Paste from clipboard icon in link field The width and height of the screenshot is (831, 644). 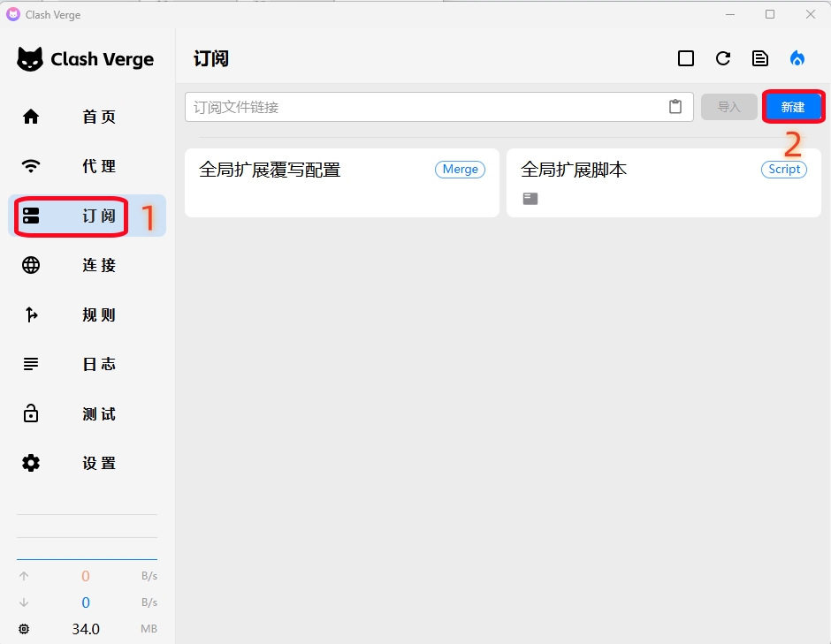pyautogui.click(x=675, y=107)
